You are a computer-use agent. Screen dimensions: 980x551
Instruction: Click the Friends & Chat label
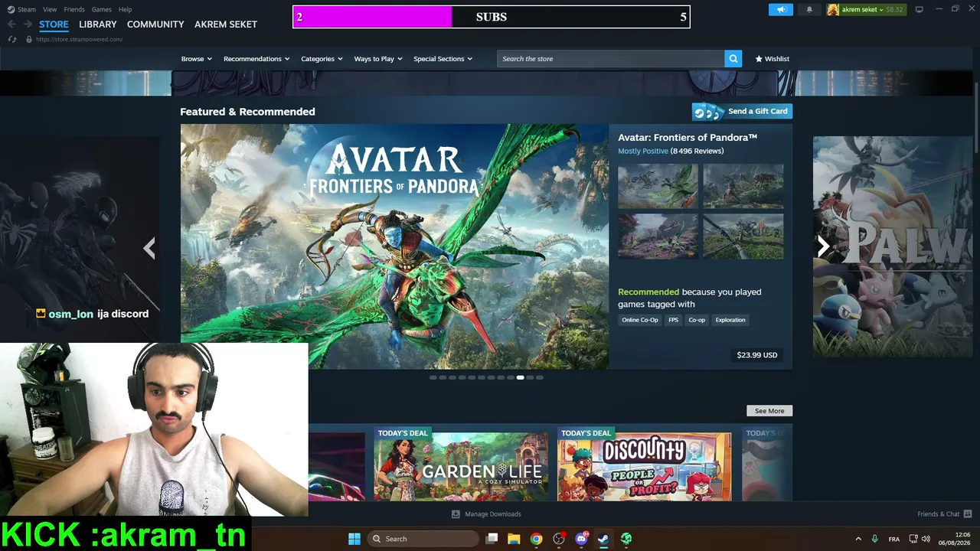pyautogui.click(x=938, y=514)
